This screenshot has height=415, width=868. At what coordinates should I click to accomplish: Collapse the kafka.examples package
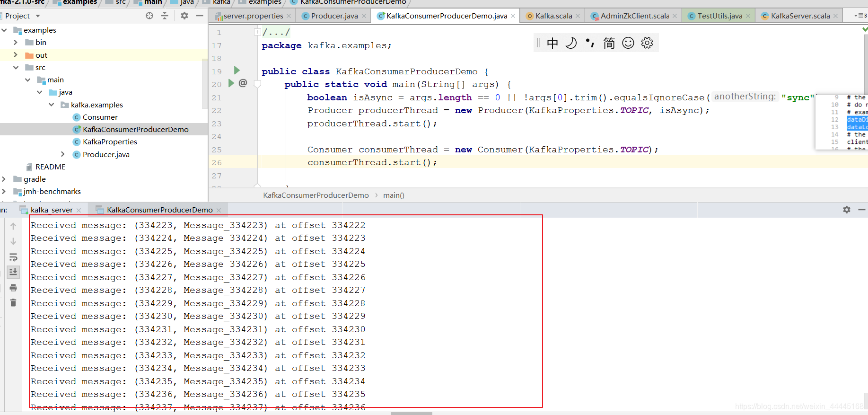(52, 105)
